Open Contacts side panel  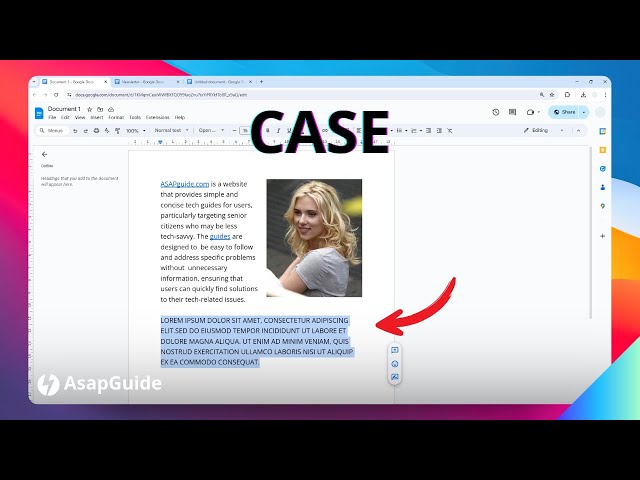point(602,187)
